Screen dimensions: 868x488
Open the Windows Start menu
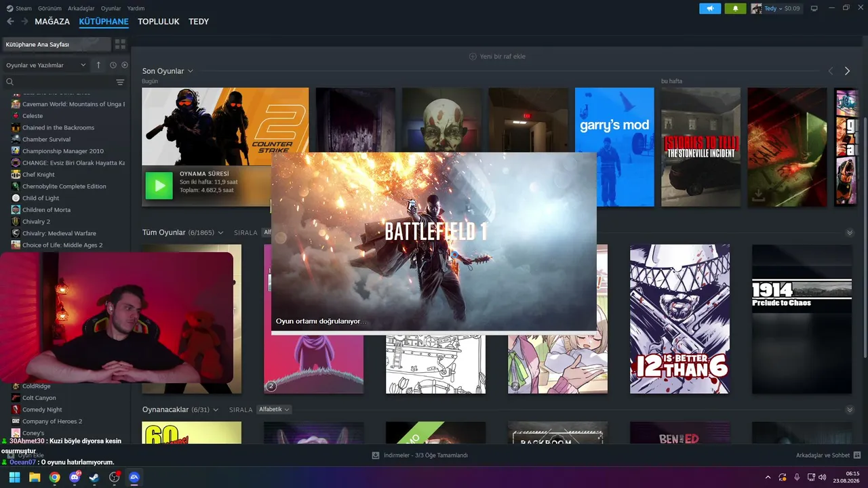[14, 477]
